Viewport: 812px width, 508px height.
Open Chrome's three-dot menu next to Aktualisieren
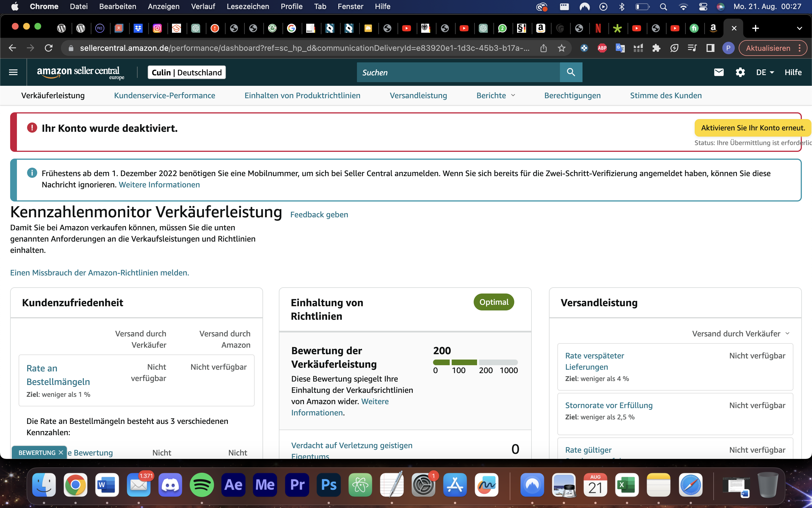(x=800, y=48)
